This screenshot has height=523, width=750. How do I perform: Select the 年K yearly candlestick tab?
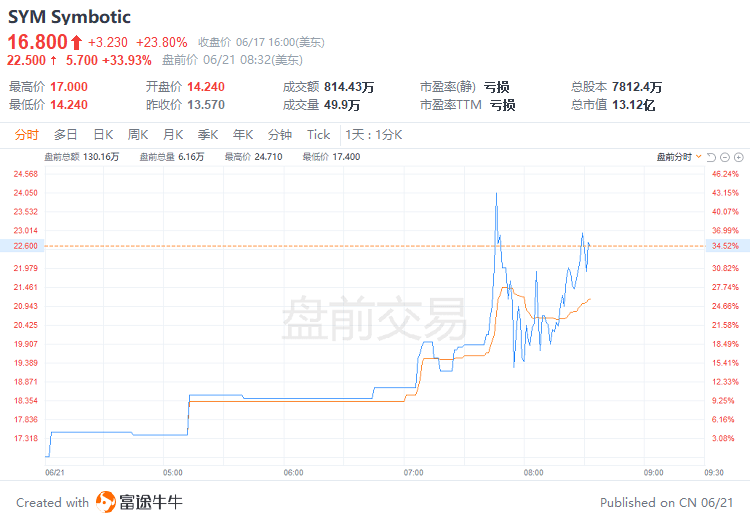[243, 135]
